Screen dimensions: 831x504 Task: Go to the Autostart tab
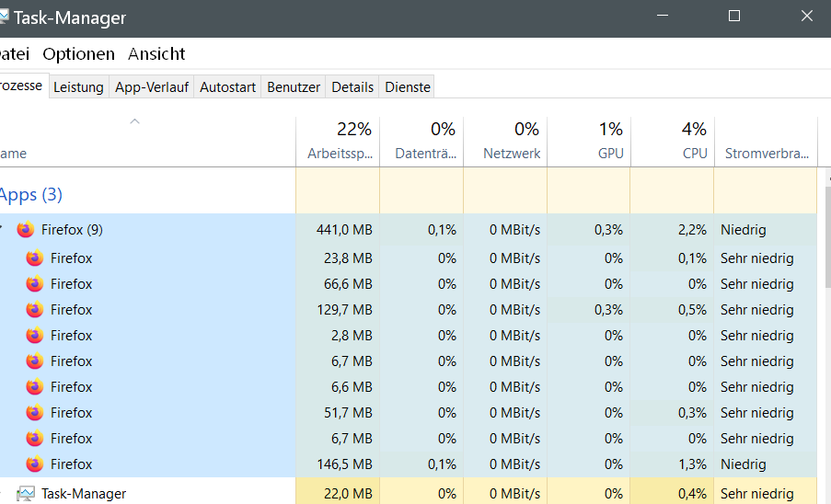(x=227, y=87)
